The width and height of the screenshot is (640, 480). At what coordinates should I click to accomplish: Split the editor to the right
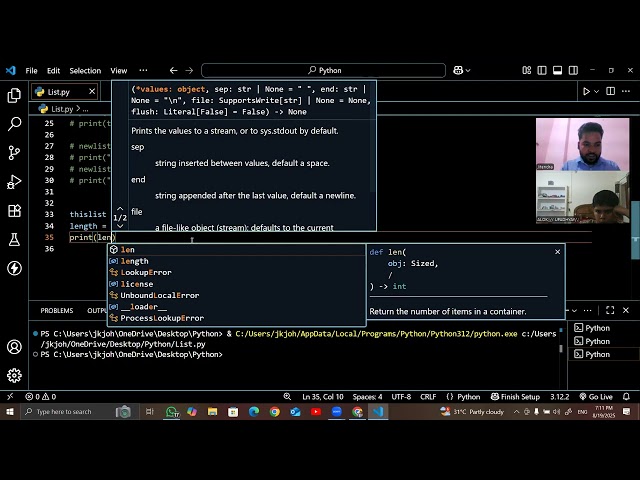(611, 91)
